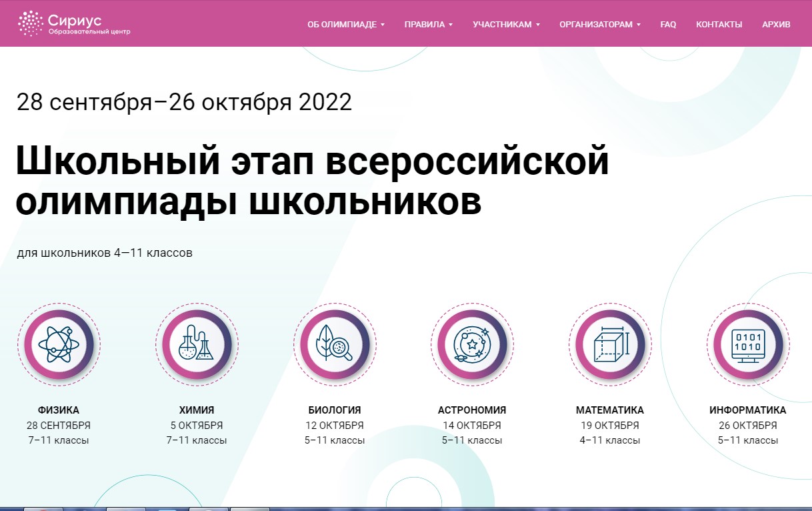Click the date 12 ОКТЯБРЯ under Biology
The image size is (812, 511).
335,426
